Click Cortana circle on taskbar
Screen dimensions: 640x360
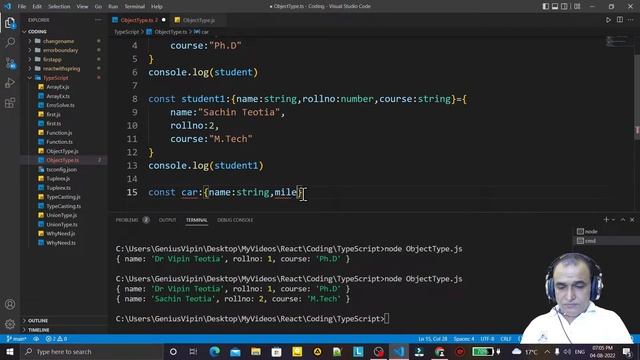[x=173, y=351]
